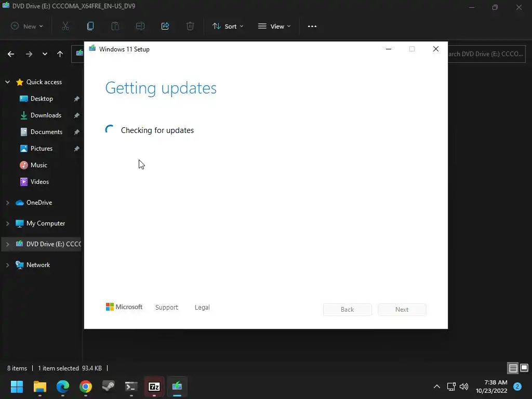Click the pin icon next to Downloads
The image size is (532, 399).
click(77, 115)
